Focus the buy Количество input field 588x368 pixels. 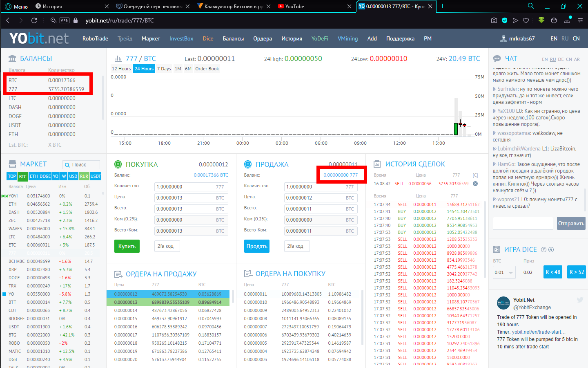pyautogui.click(x=191, y=187)
